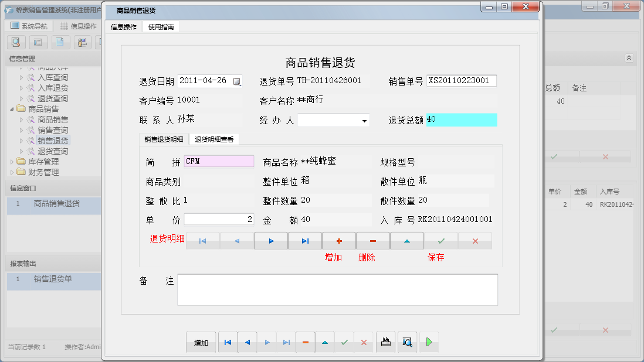The height and width of the screenshot is (362, 644).
Task: Expand the 库存管理 tree folder
Action: (12, 162)
